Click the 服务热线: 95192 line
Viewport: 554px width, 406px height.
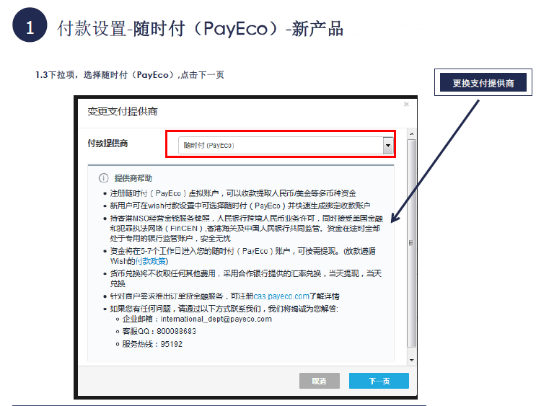152,344
